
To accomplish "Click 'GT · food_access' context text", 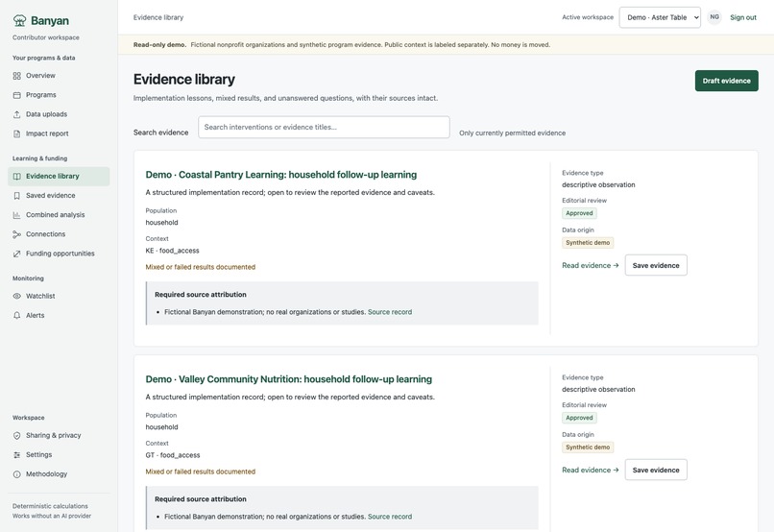I will coord(173,455).
